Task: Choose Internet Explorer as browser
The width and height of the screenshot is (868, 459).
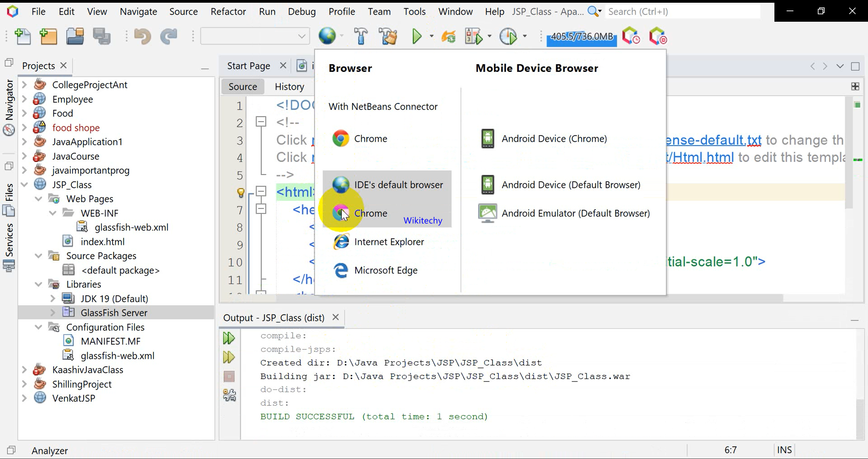Action: coord(389,242)
